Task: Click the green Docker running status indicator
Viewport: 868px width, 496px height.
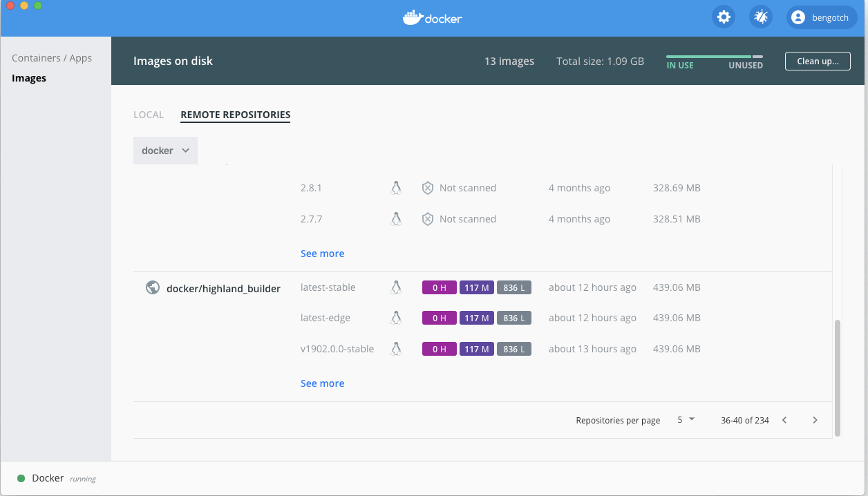Action: tap(21, 478)
